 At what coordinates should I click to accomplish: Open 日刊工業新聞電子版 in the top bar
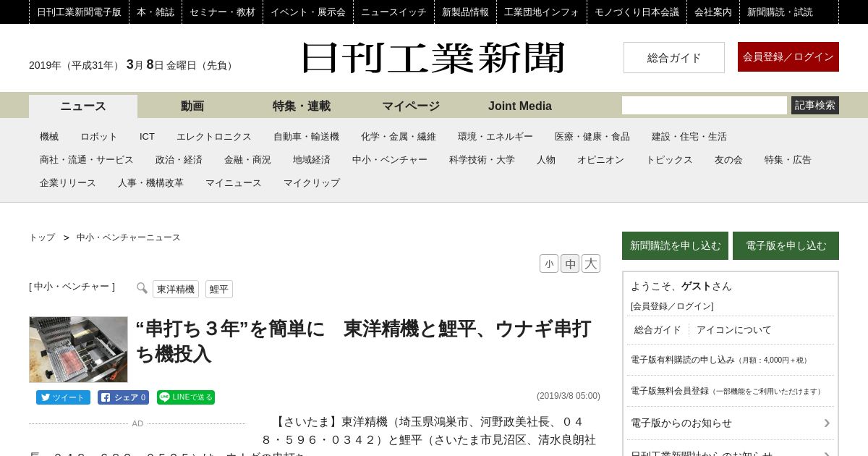pos(79,12)
